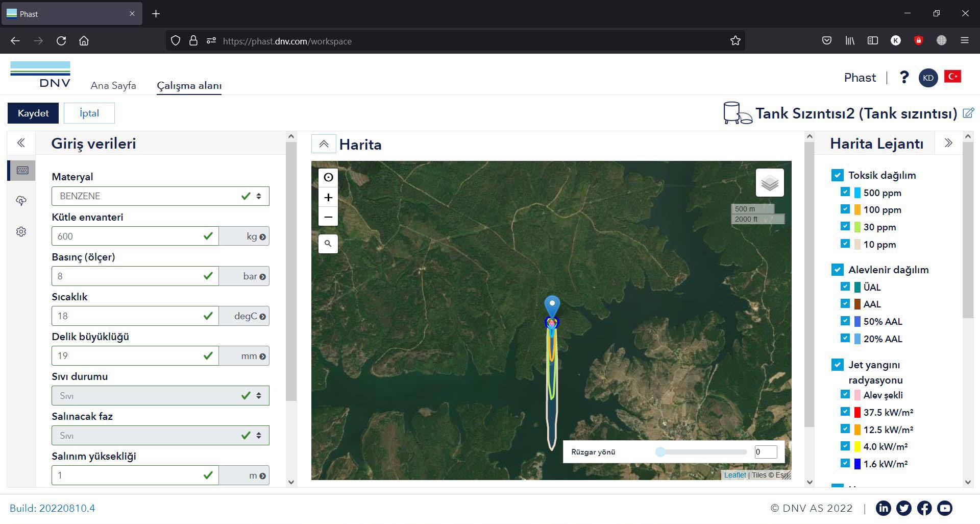The image size is (980, 524).
Task: Open the Sıvı durumu dropdown
Action: tap(160, 396)
